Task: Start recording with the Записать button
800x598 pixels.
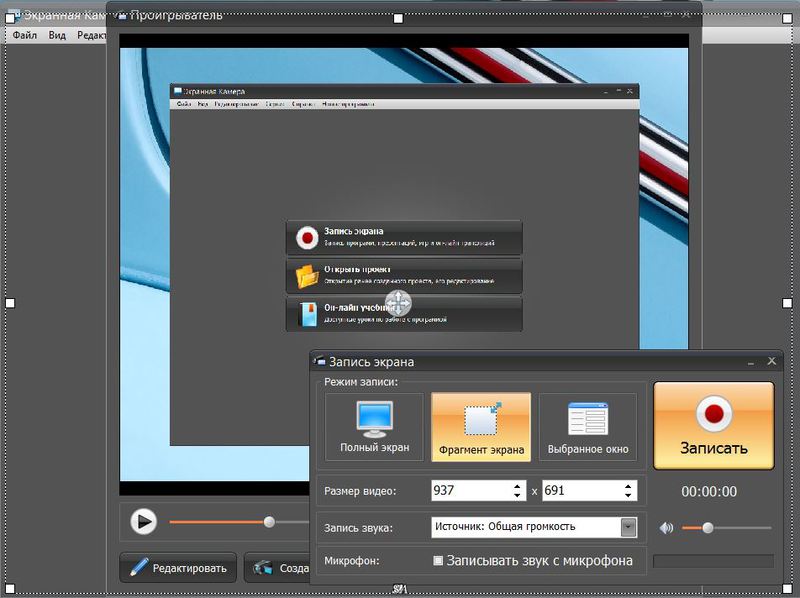Action: [x=714, y=426]
